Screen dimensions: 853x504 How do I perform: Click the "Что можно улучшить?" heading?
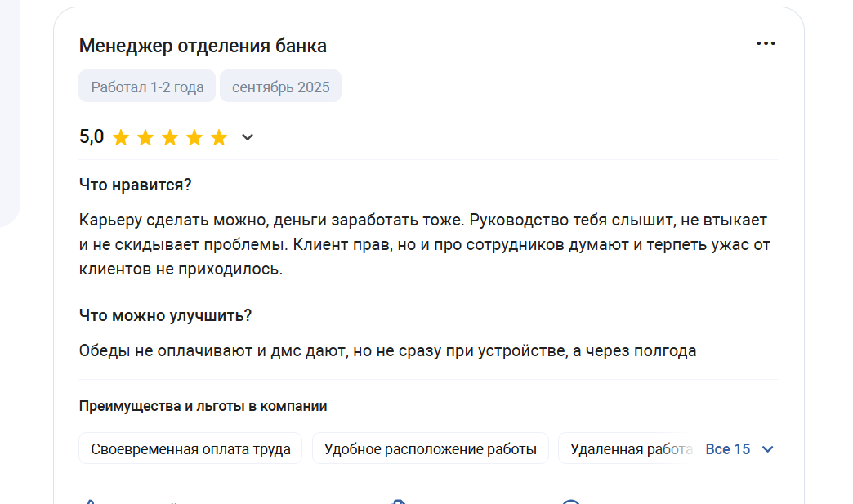pos(165,315)
